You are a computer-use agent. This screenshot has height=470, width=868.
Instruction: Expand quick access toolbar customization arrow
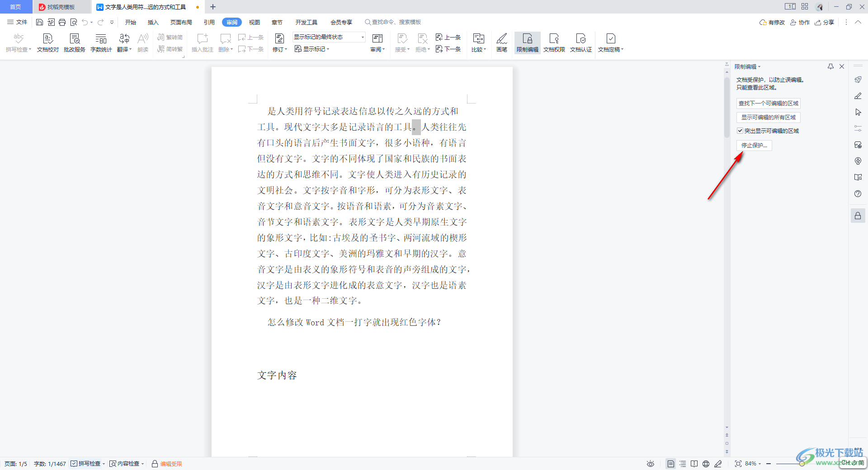(x=112, y=22)
